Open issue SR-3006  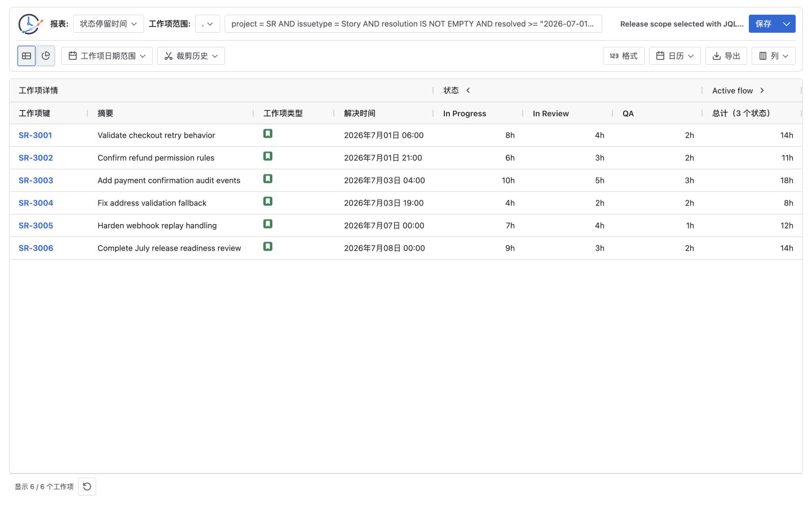36,248
